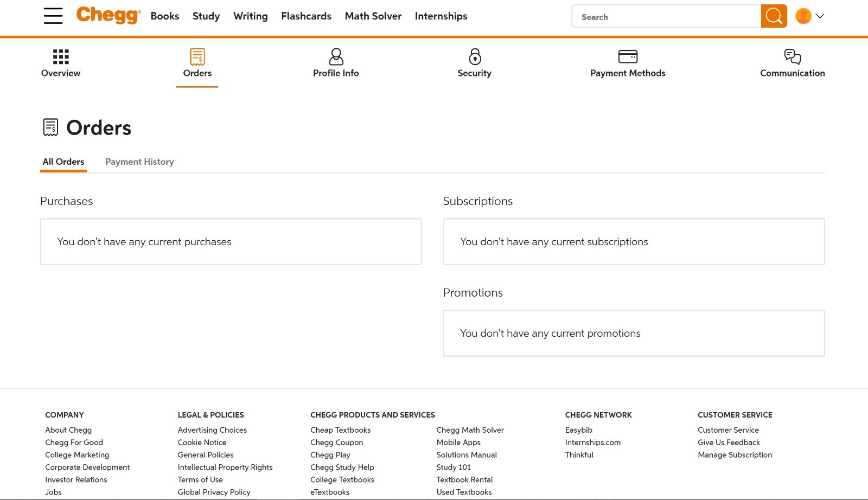The image size is (868, 500).
Task: Open the Cookie Notice link
Action: [202, 443]
